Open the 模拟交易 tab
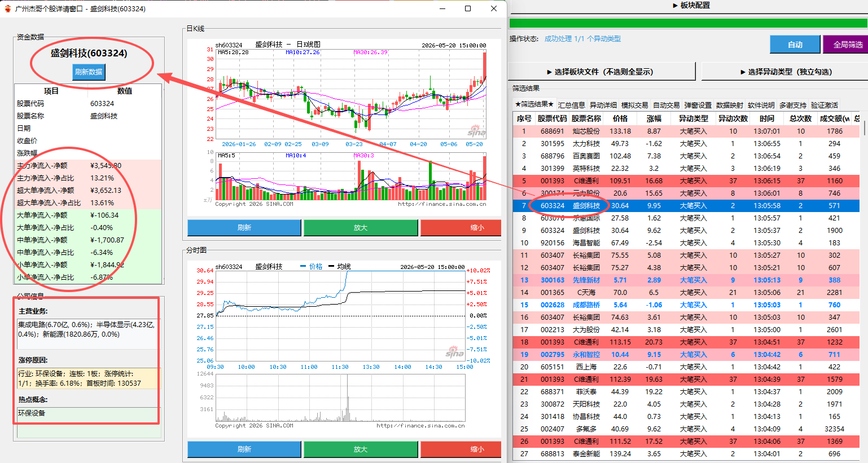The image size is (868, 463). (635, 105)
